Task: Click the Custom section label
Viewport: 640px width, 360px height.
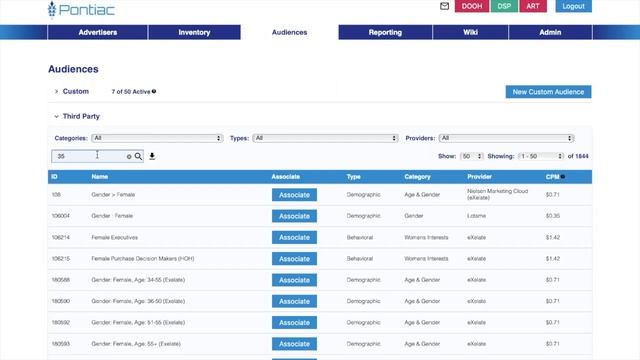Action: [x=76, y=91]
